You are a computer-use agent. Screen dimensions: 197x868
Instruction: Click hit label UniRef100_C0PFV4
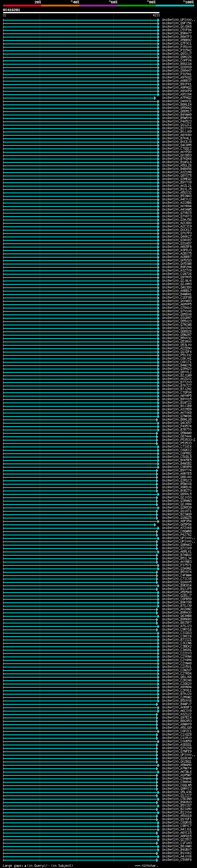tap(177, 61)
